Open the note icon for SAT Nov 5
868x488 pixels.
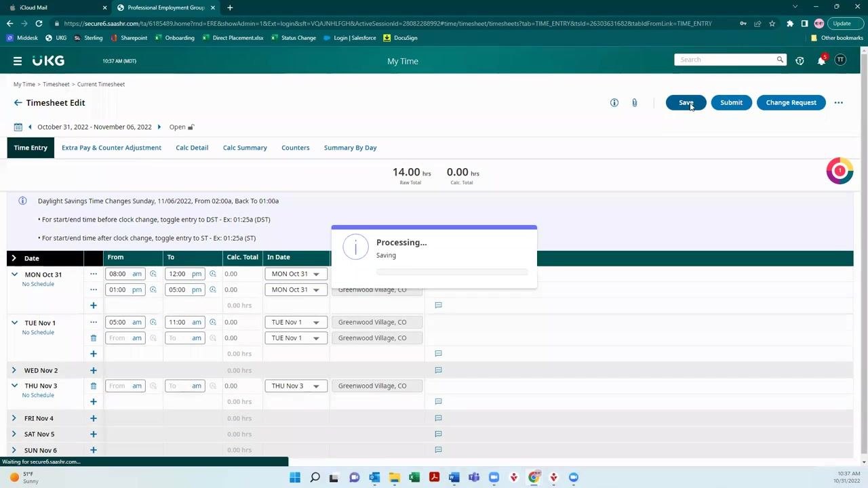[438, 434]
